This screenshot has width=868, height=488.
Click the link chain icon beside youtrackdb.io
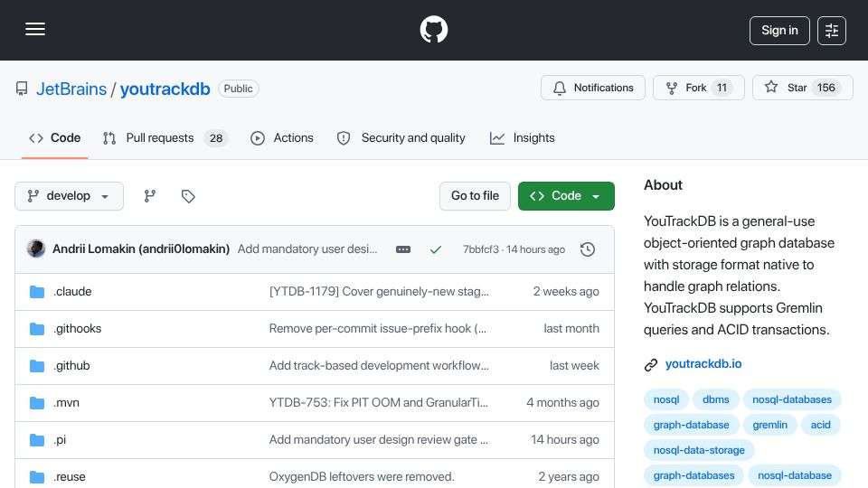tap(651, 364)
